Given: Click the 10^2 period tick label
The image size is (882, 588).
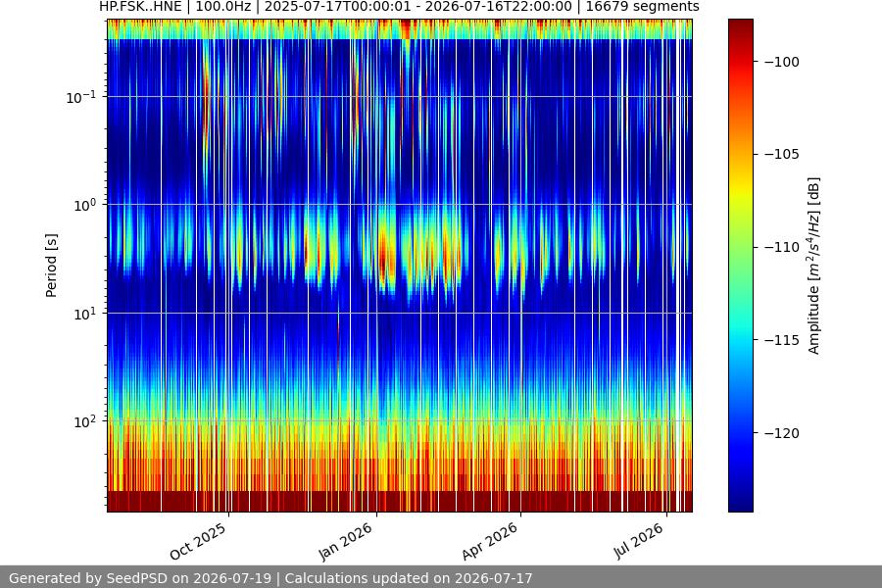Looking at the screenshot, I should [85, 422].
